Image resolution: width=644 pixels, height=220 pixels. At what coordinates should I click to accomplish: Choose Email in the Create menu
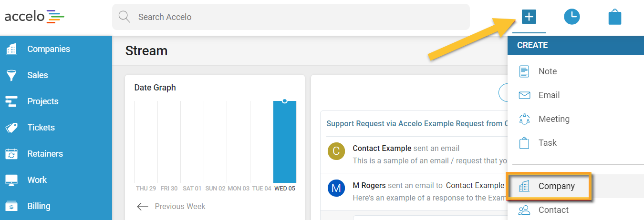click(549, 95)
